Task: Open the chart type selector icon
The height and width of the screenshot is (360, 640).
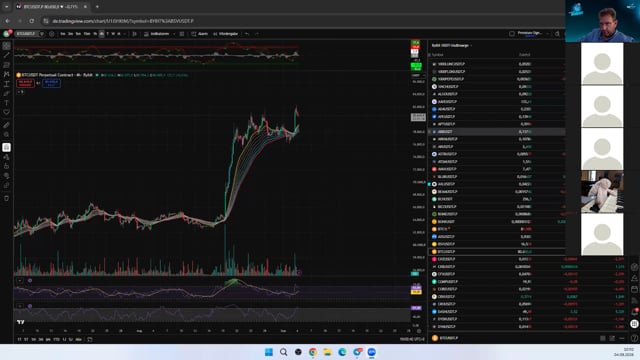Action: (135, 34)
